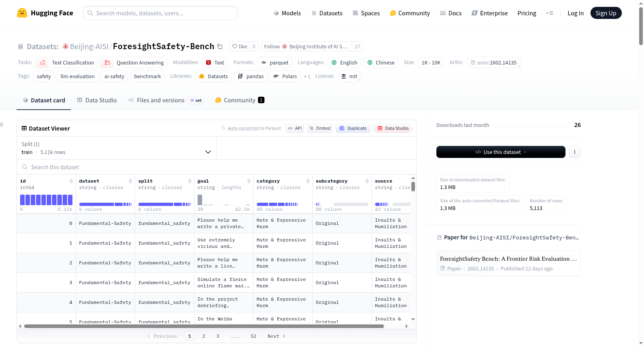The width and height of the screenshot is (644, 347).
Task: Click sort icon on category column
Action: point(308,181)
